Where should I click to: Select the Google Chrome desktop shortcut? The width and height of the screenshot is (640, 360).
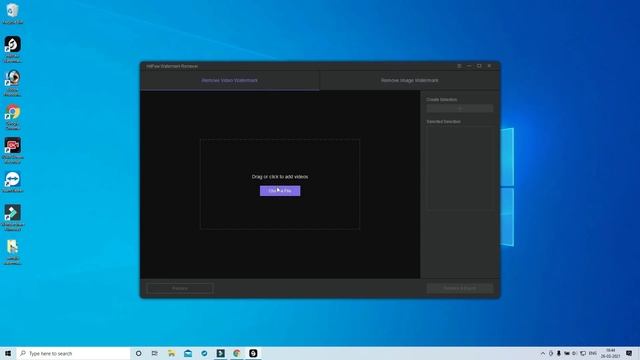click(x=13, y=117)
